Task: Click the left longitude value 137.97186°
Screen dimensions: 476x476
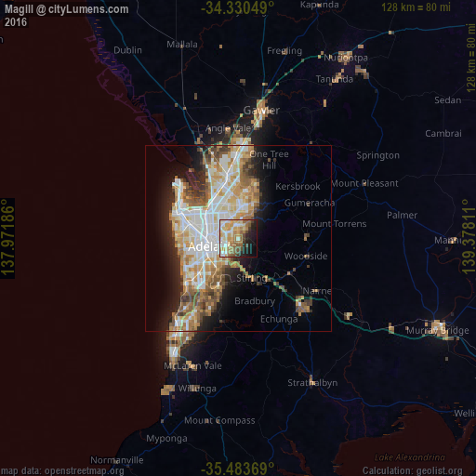Action: [7, 238]
